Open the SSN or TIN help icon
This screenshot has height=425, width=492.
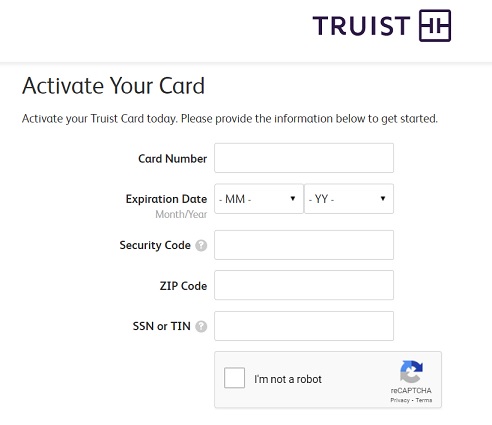[x=201, y=327]
